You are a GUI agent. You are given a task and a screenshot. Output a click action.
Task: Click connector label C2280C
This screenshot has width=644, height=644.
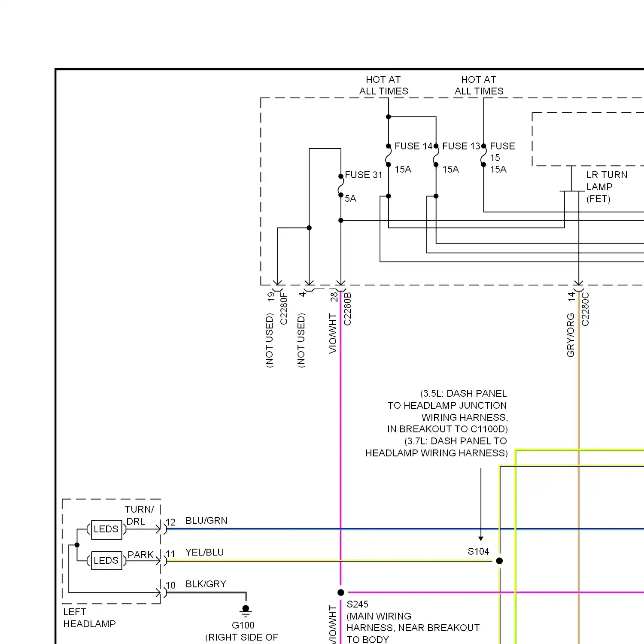pyautogui.click(x=585, y=309)
